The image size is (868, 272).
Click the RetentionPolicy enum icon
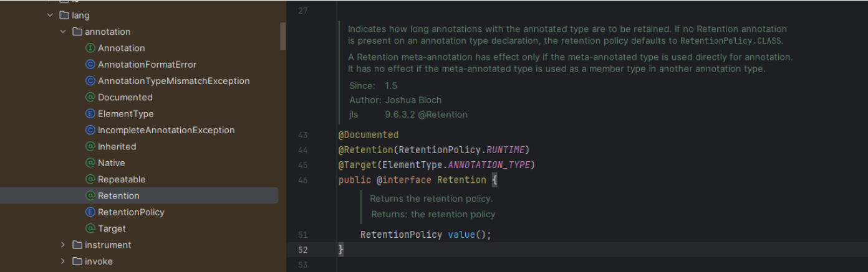(x=90, y=212)
